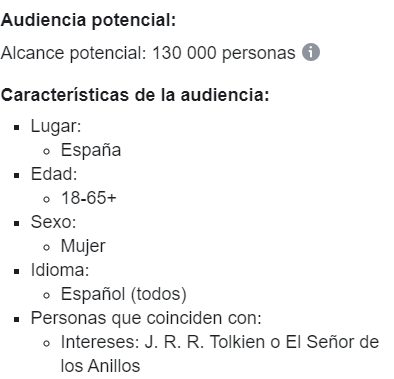The width and height of the screenshot is (394, 379).
Task: Click the 'Características de la audiencia:' heading
Action: pyautogui.click(x=135, y=95)
